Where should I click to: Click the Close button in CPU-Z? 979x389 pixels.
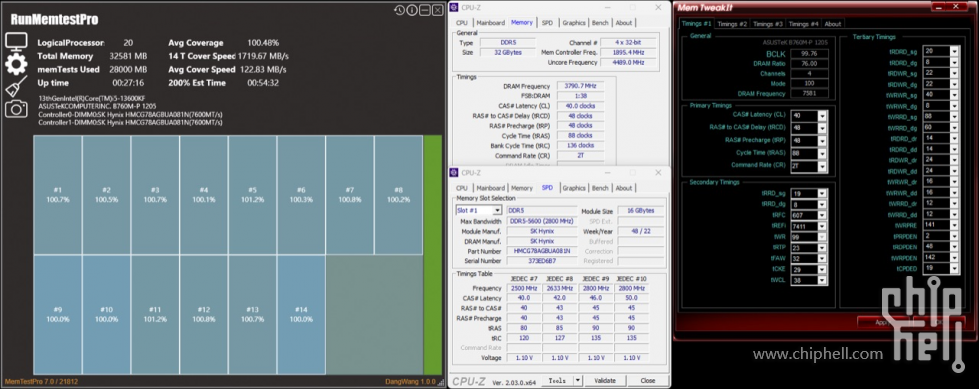647,380
